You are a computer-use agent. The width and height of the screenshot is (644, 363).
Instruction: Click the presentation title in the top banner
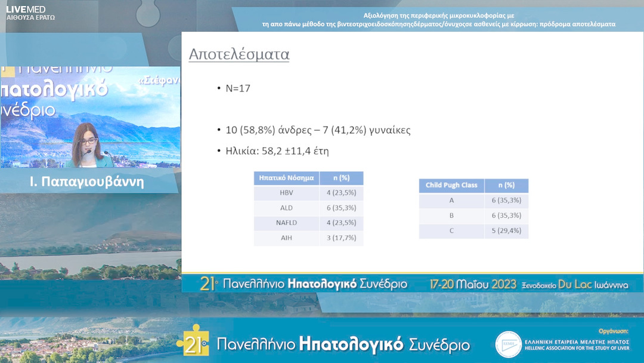coord(439,20)
